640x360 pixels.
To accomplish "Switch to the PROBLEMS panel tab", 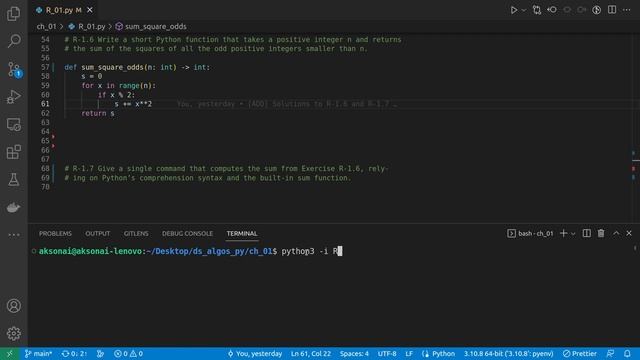I will coord(55,233).
